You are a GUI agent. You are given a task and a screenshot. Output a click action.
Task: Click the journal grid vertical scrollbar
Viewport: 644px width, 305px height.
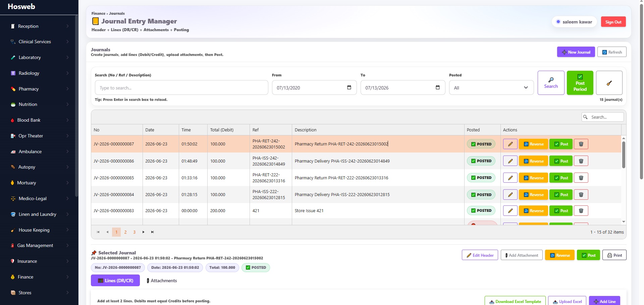coord(624,155)
